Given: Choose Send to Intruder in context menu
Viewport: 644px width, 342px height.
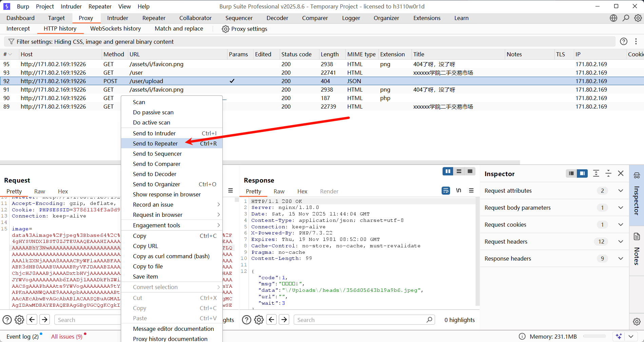Looking at the screenshot, I should 172,133.
